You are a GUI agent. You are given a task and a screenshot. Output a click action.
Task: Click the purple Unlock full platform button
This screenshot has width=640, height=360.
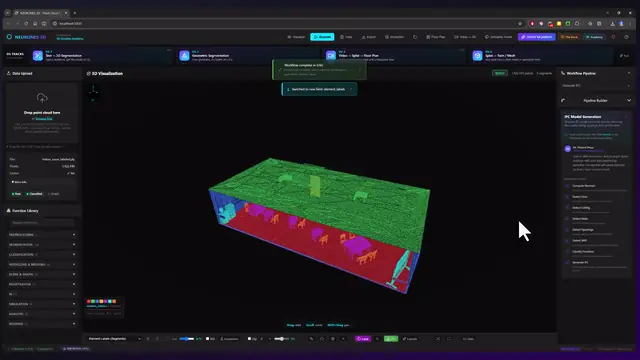click(x=537, y=37)
